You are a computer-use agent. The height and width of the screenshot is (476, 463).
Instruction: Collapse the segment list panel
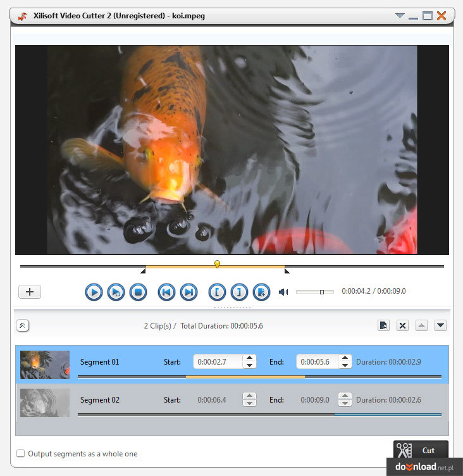tap(22, 326)
